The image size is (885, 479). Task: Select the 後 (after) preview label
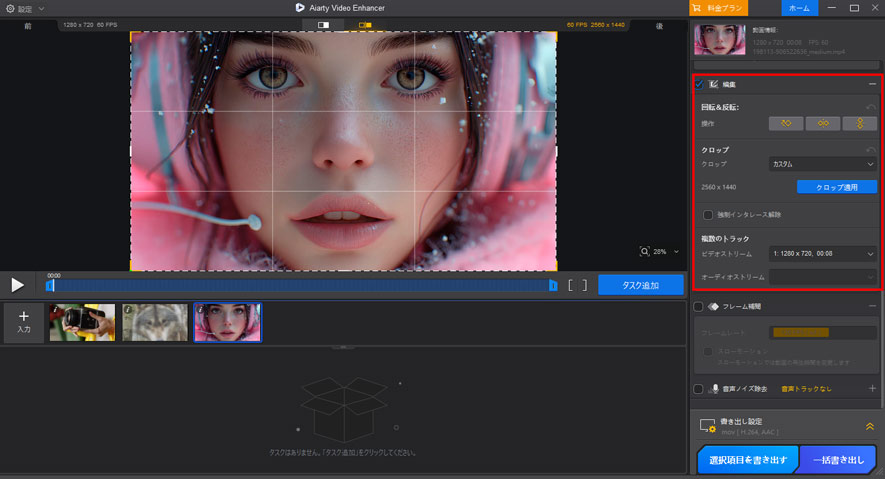point(659,26)
